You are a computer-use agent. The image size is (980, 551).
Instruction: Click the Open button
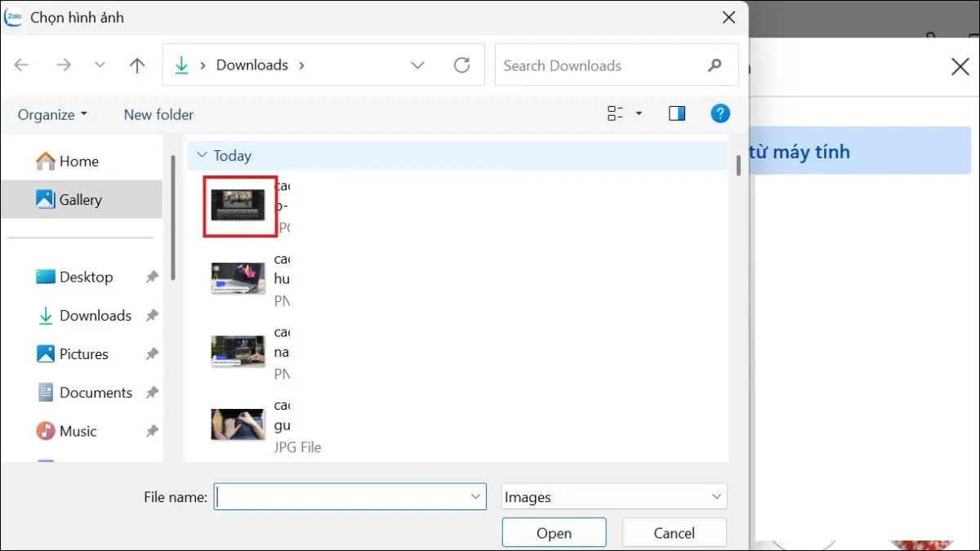pyautogui.click(x=554, y=531)
